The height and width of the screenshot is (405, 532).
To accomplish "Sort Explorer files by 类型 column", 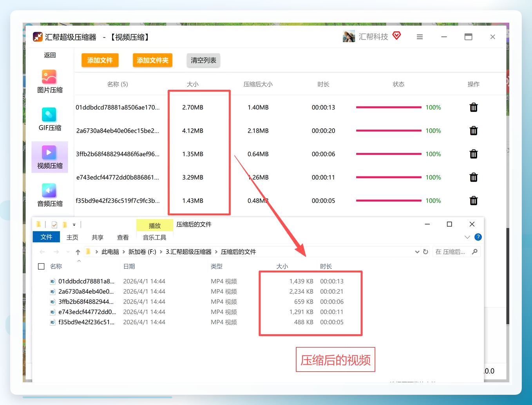I will pyautogui.click(x=217, y=266).
